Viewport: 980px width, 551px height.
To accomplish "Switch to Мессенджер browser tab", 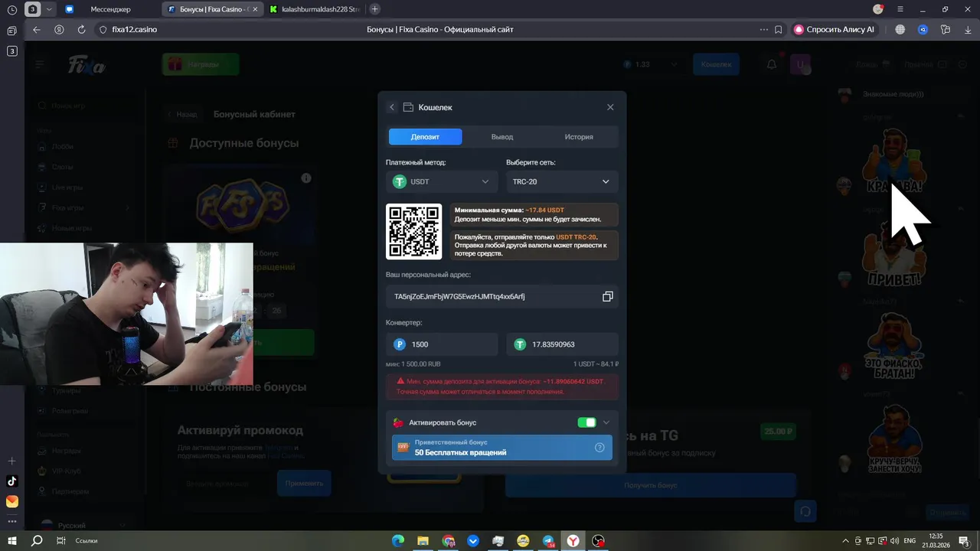I will coord(110,9).
